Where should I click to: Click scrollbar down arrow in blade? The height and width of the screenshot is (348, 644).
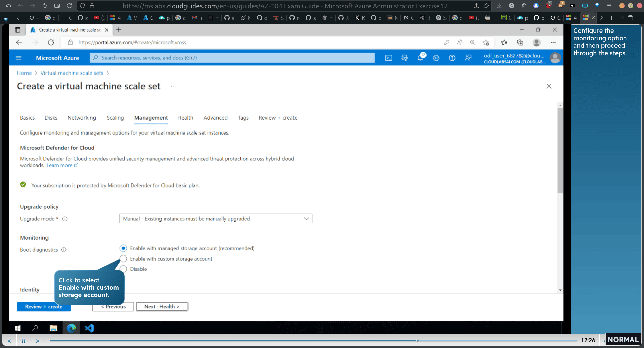pyautogui.click(x=560, y=290)
